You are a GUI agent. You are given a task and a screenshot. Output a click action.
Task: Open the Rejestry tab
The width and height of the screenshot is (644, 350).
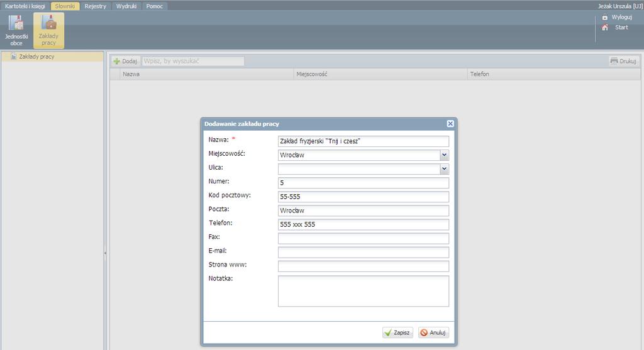(96, 6)
